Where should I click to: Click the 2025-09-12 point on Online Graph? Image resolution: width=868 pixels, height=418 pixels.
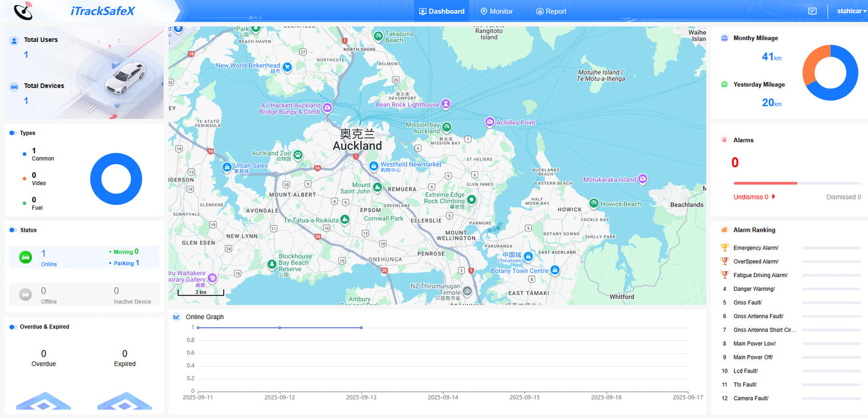point(279,328)
